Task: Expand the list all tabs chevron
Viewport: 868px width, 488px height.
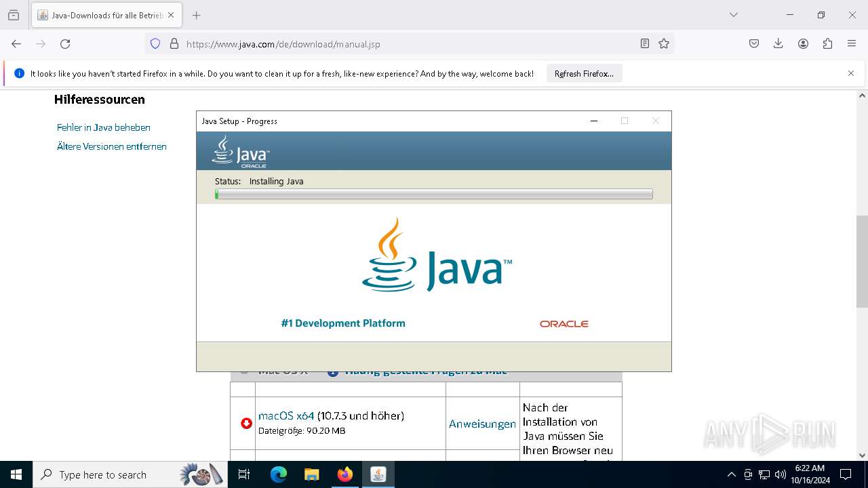Action: (x=734, y=15)
